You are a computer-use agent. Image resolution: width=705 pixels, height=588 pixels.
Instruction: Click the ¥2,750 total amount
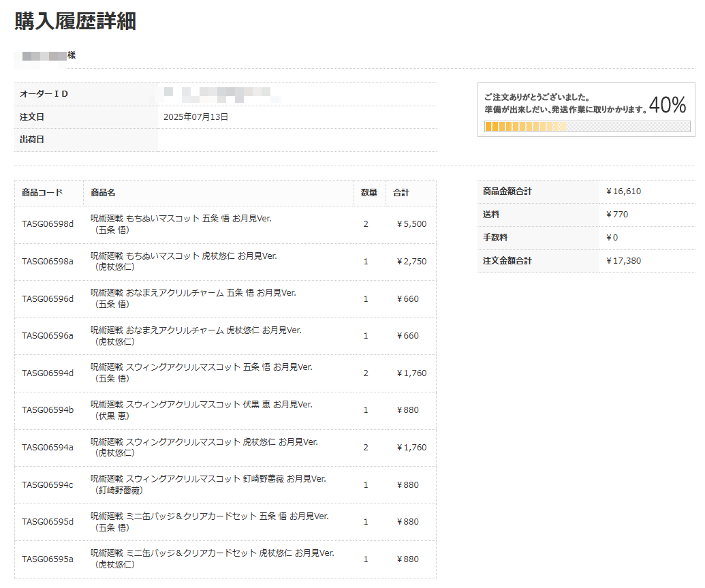[411, 262]
